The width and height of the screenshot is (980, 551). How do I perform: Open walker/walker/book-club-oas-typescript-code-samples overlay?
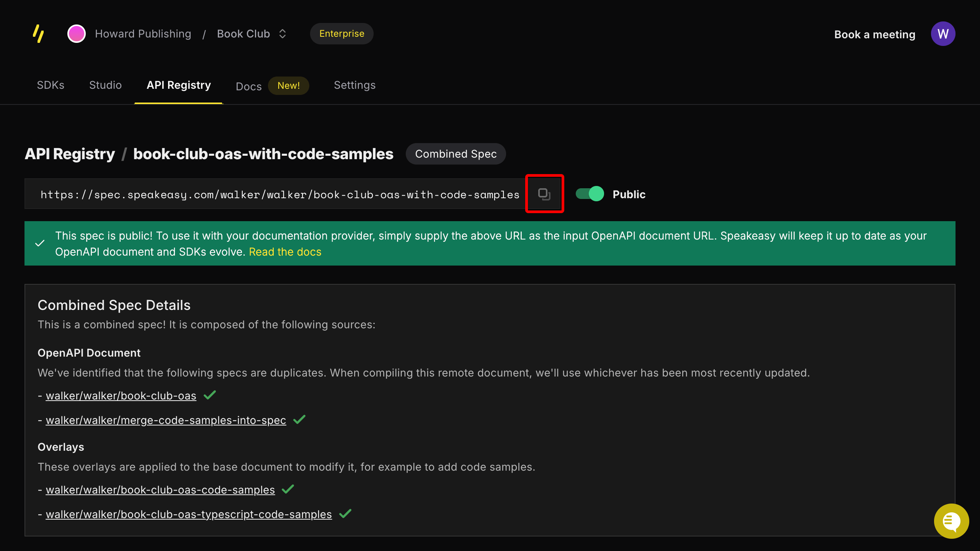coord(189,514)
